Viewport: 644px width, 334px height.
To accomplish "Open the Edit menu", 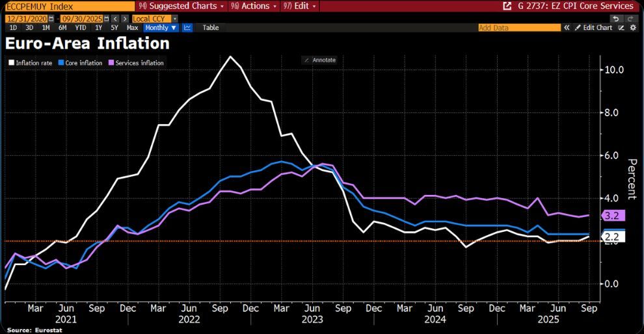I will [300, 6].
